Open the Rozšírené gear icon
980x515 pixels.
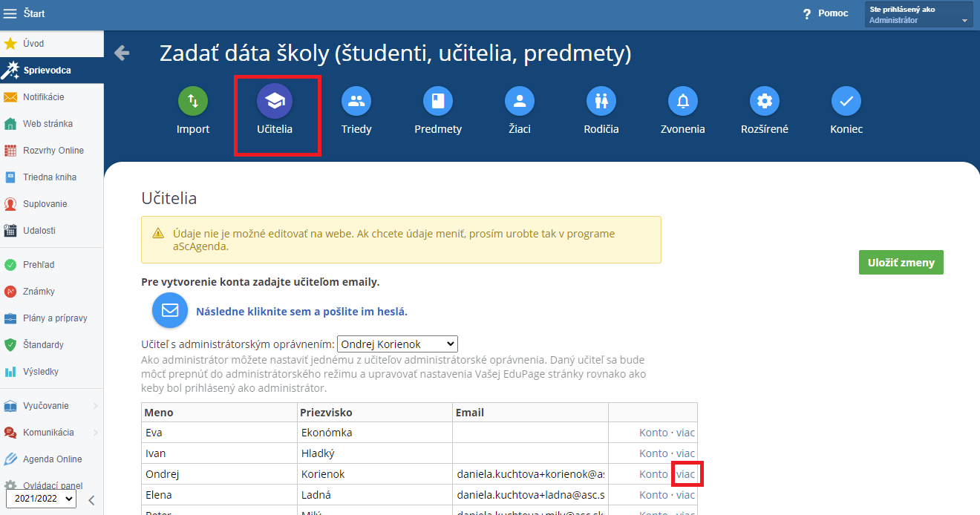tap(765, 101)
